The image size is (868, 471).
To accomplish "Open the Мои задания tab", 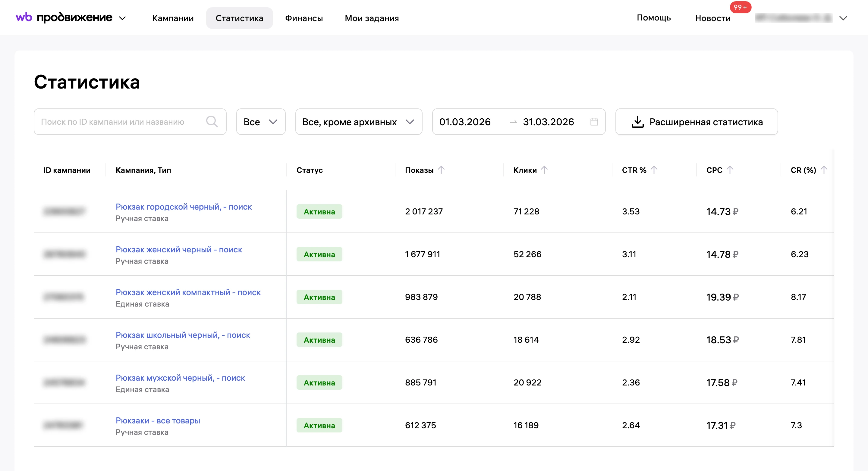I will tap(372, 18).
